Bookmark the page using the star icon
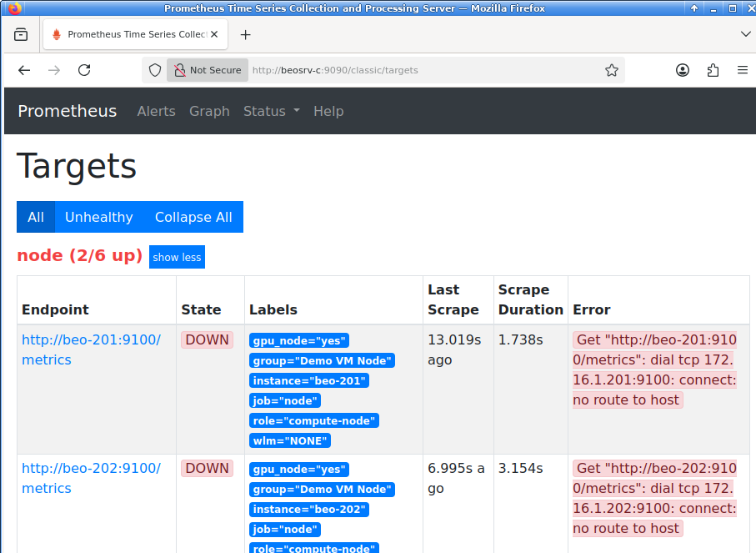The width and height of the screenshot is (756, 553). [x=612, y=70]
